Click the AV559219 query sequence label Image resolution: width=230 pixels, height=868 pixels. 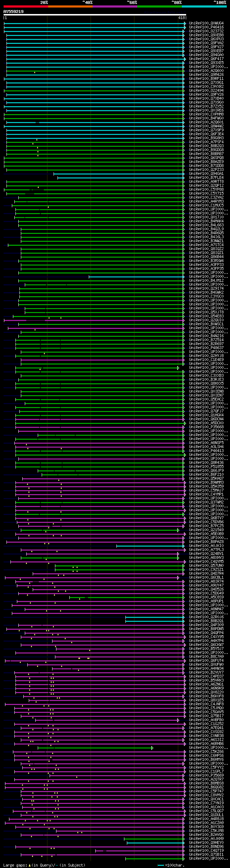(x=14, y=12)
